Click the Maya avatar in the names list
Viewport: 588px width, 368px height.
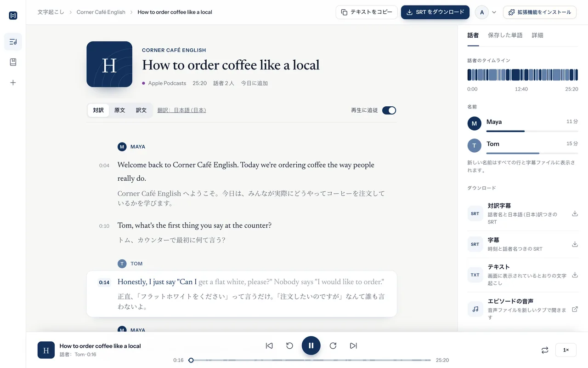tap(475, 123)
